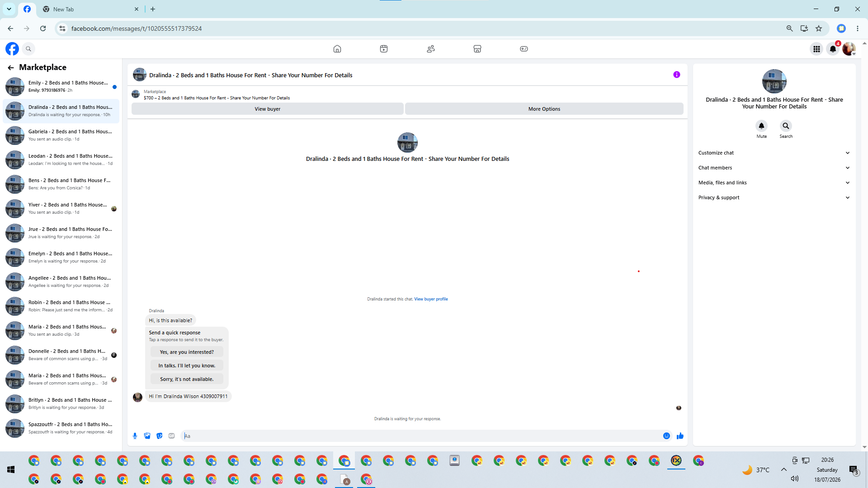
Task: Open Spazzoutfr conversation in chat list
Action: click(61, 428)
